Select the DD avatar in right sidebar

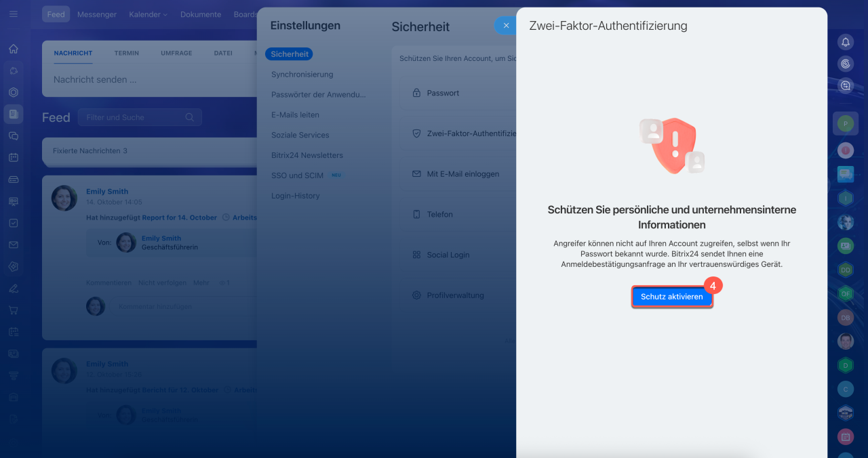pyautogui.click(x=845, y=270)
